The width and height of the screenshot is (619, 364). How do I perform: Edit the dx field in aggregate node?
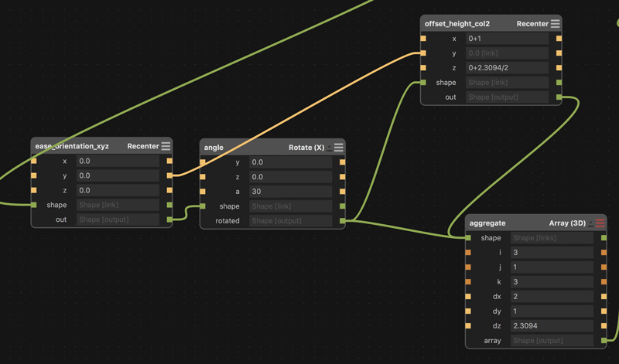pyautogui.click(x=552, y=297)
